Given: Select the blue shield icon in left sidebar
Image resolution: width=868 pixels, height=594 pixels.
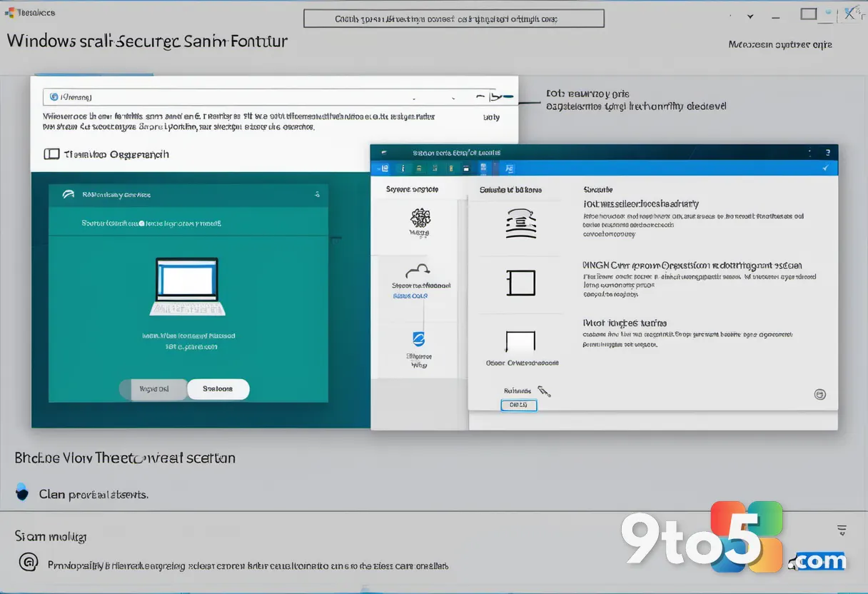Looking at the screenshot, I should click(x=419, y=338).
